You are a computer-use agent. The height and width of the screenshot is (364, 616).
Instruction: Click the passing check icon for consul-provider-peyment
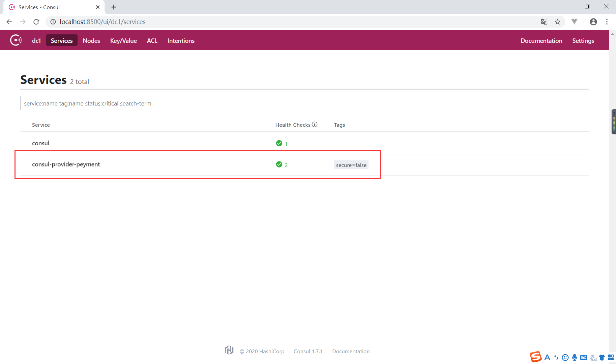tap(279, 164)
